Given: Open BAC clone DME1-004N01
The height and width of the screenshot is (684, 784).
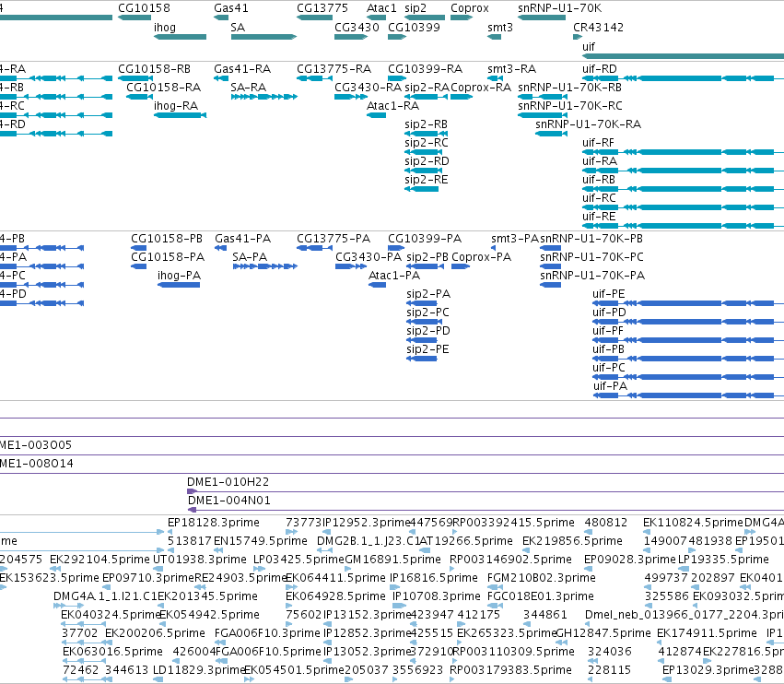Looking at the screenshot, I should coord(229,501).
